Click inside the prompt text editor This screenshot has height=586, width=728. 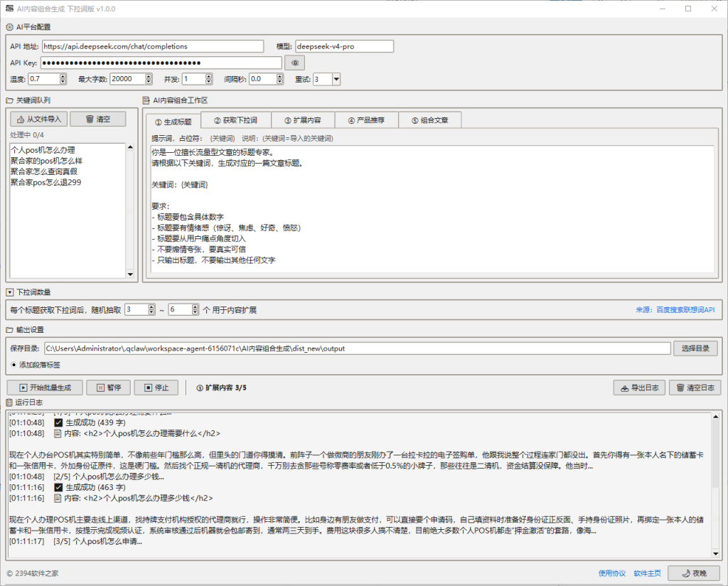(x=432, y=209)
